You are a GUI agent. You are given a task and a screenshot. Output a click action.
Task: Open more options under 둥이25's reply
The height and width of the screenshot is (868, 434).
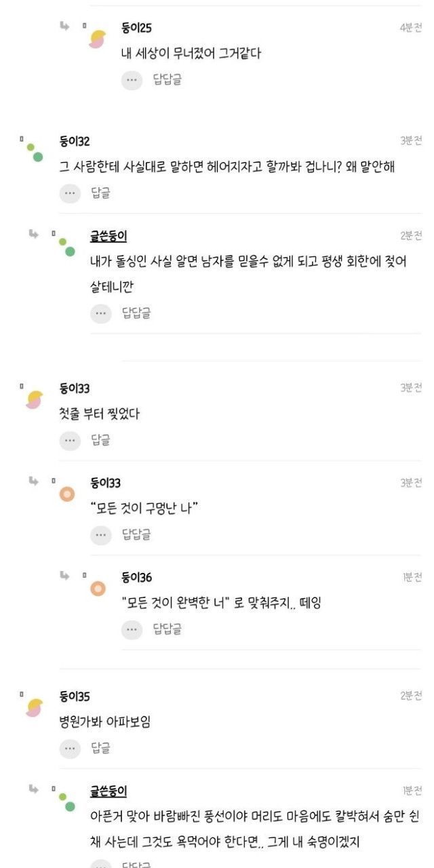tap(132, 80)
